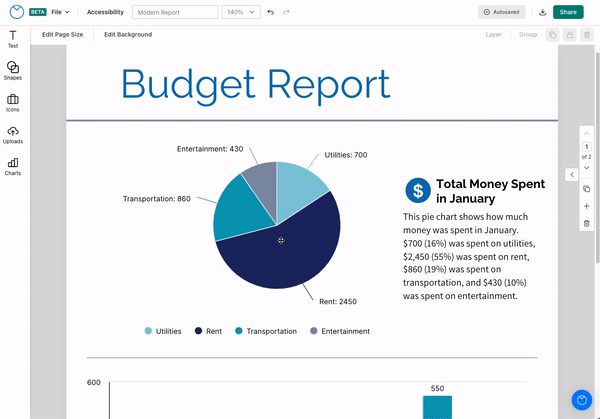Click Edit Page Size

tap(62, 34)
